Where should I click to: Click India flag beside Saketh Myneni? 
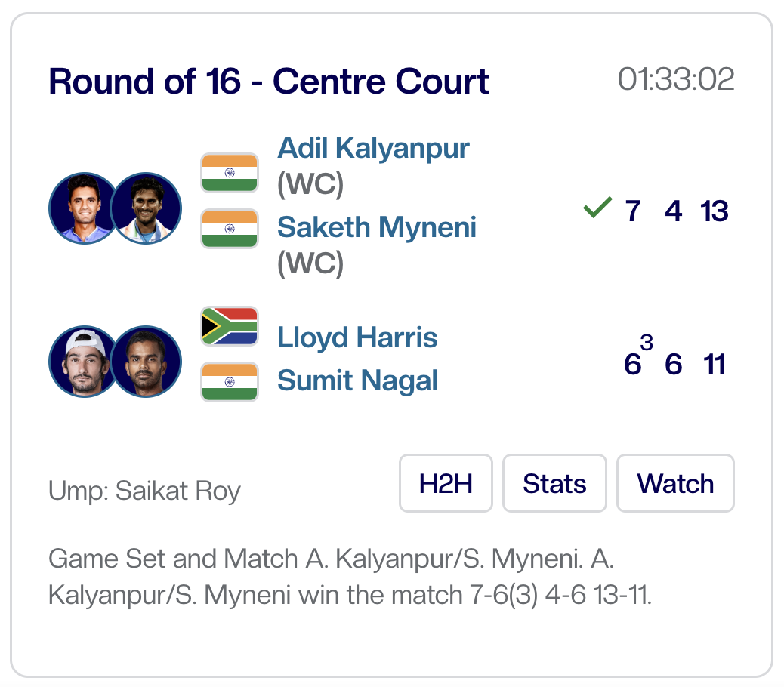click(x=230, y=229)
